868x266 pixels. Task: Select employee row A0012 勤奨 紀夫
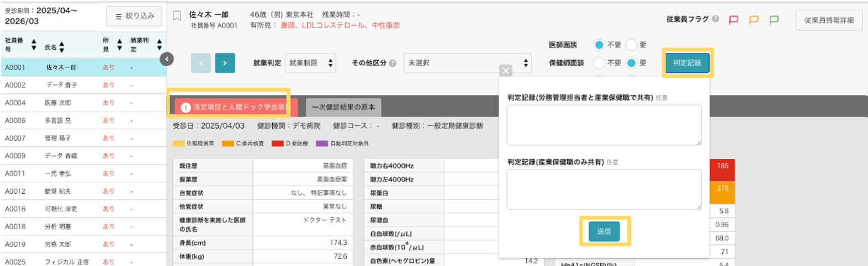(83, 191)
